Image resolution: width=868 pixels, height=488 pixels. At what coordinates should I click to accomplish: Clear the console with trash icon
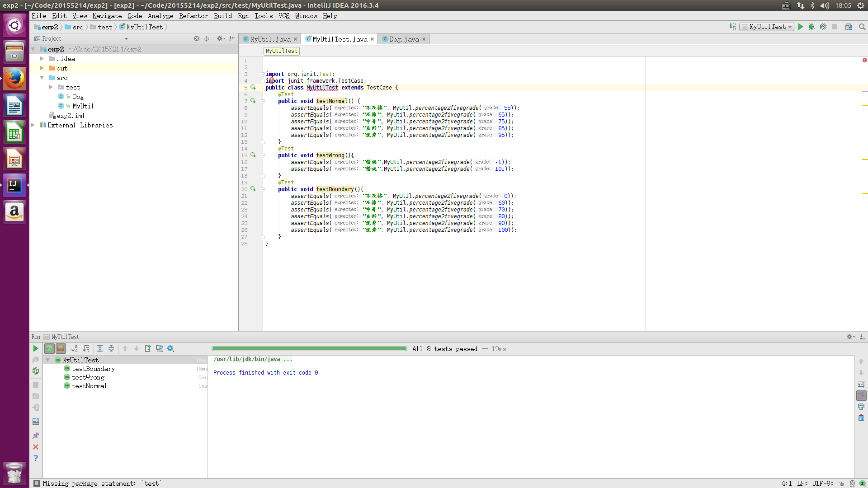click(861, 418)
